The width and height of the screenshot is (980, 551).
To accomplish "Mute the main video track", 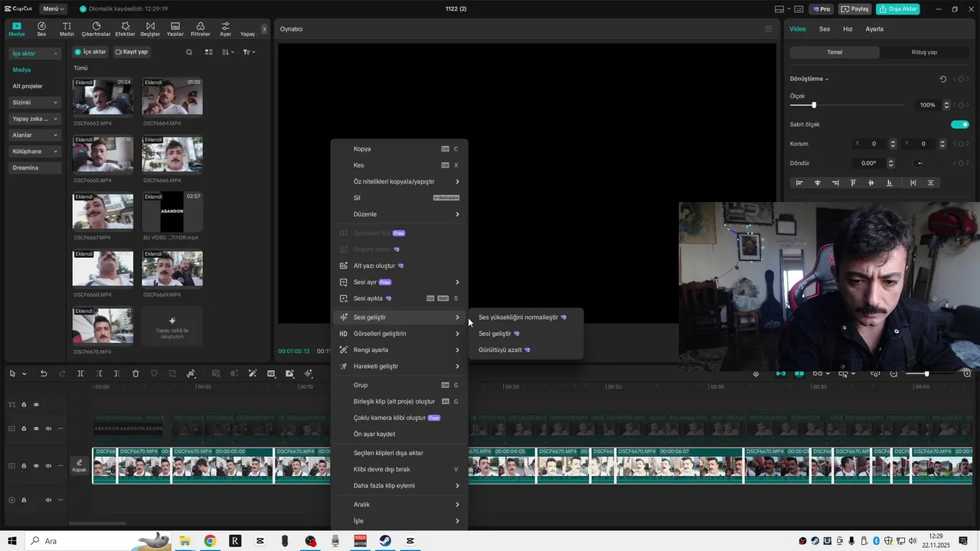I will [x=48, y=466].
